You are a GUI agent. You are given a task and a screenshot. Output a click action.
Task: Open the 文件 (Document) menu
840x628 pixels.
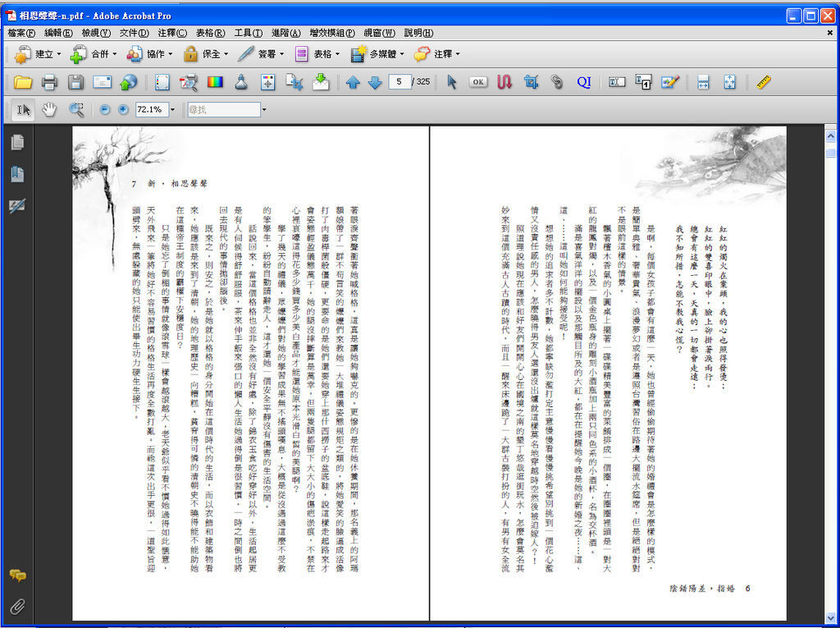tap(134, 34)
